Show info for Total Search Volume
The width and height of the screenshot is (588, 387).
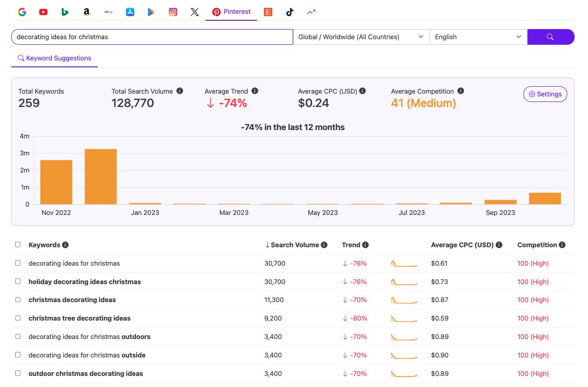pyautogui.click(x=180, y=91)
